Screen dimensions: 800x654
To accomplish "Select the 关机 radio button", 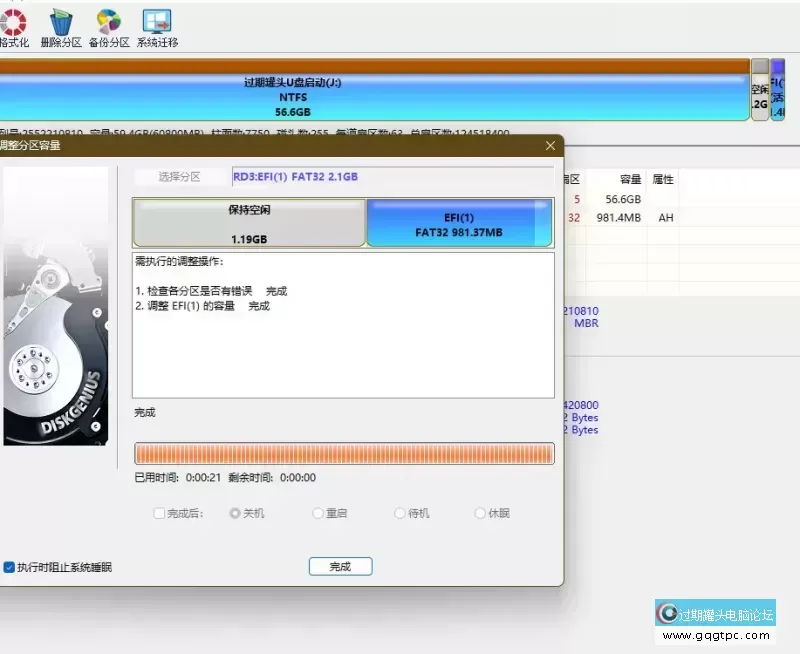I will click(235, 513).
